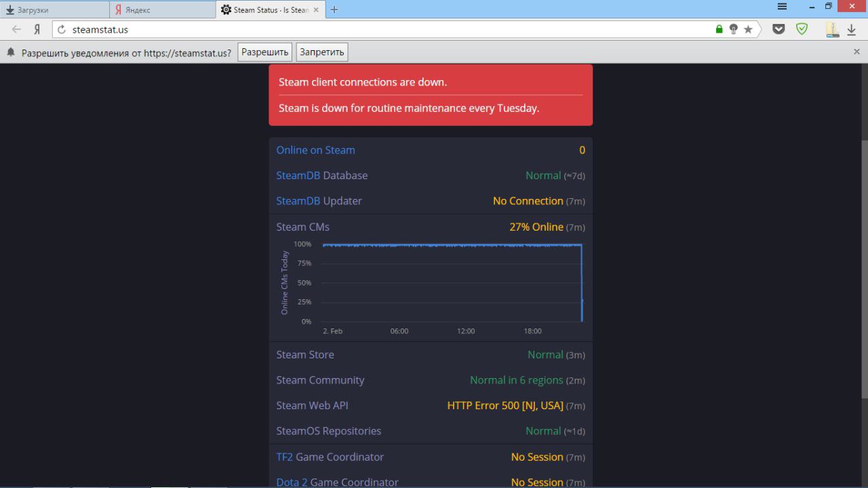Click the 2. Feb axis label
Image resolution: width=868 pixels, height=488 pixels.
tap(332, 331)
